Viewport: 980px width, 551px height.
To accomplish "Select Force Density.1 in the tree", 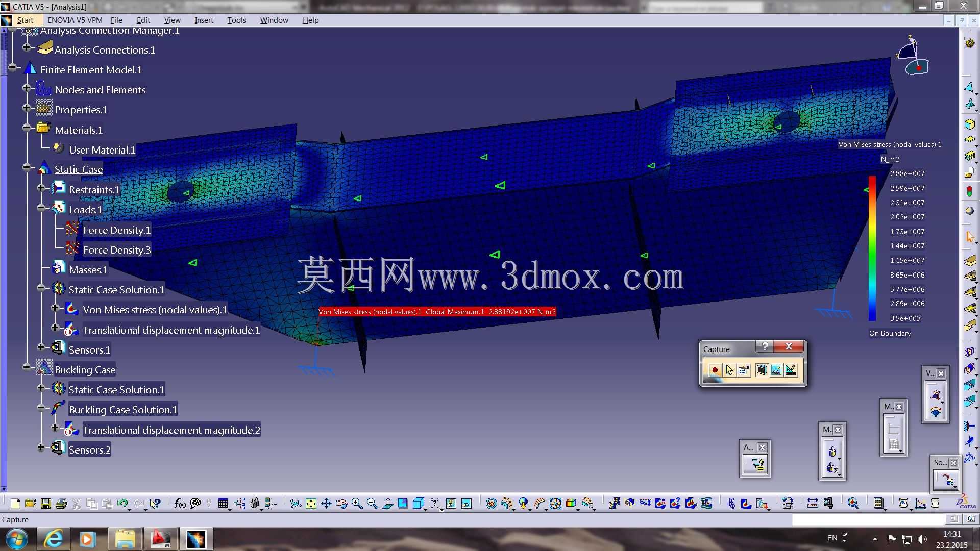I will coord(117,230).
